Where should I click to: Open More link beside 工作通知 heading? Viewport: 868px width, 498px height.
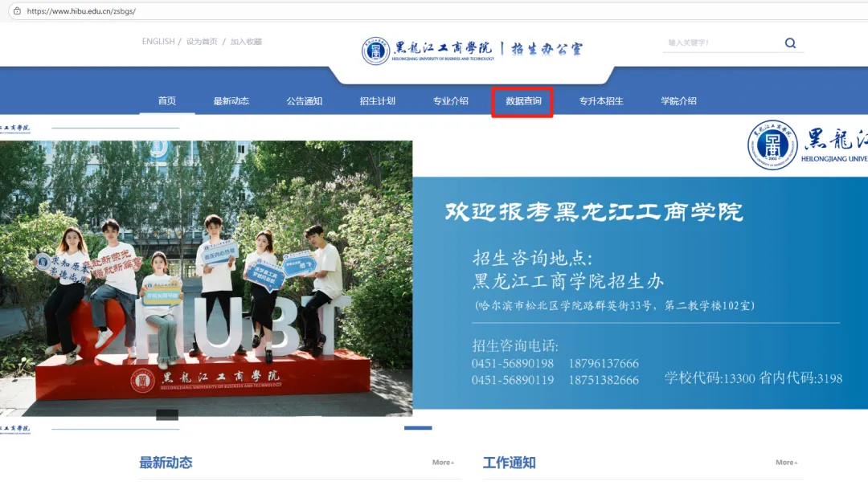pos(786,463)
